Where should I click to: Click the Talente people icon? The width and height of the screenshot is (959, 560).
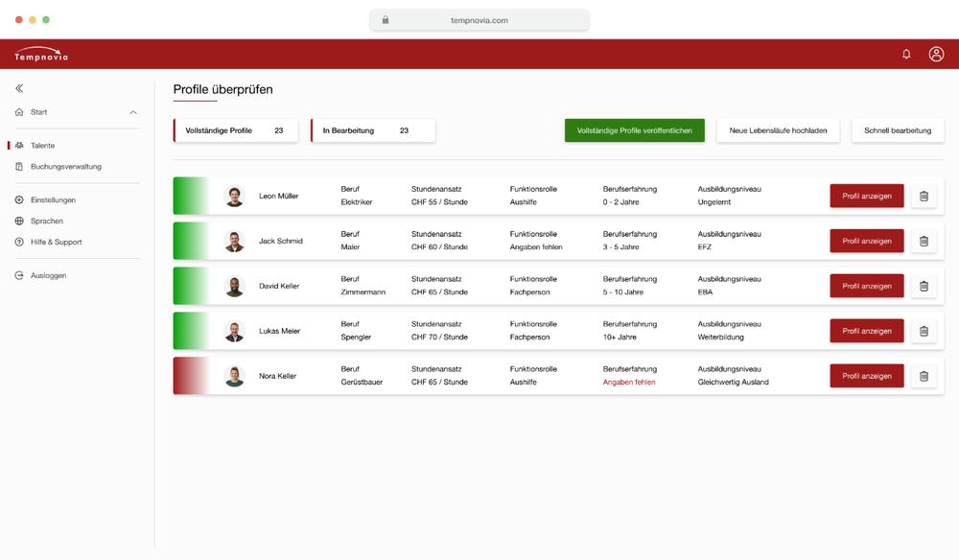(19, 146)
